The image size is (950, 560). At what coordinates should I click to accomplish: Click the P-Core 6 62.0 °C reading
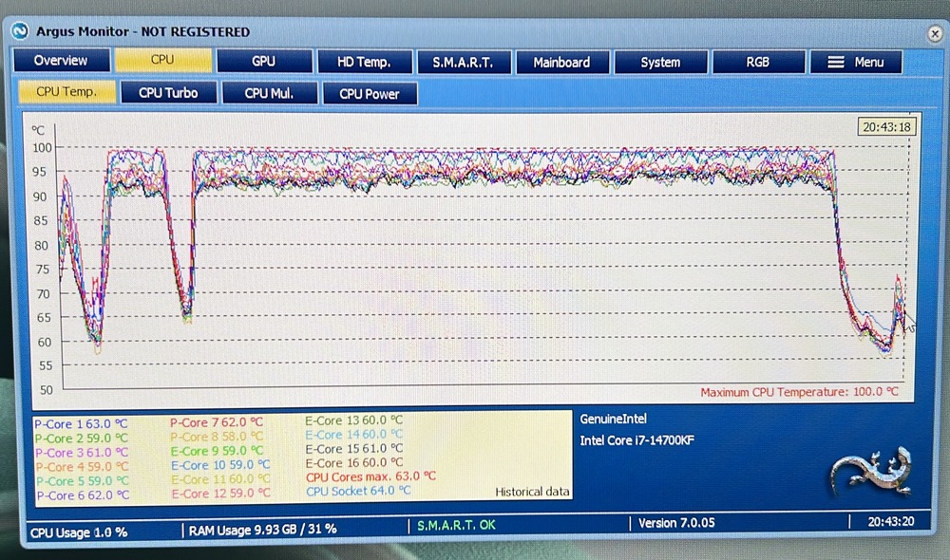click(x=83, y=495)
